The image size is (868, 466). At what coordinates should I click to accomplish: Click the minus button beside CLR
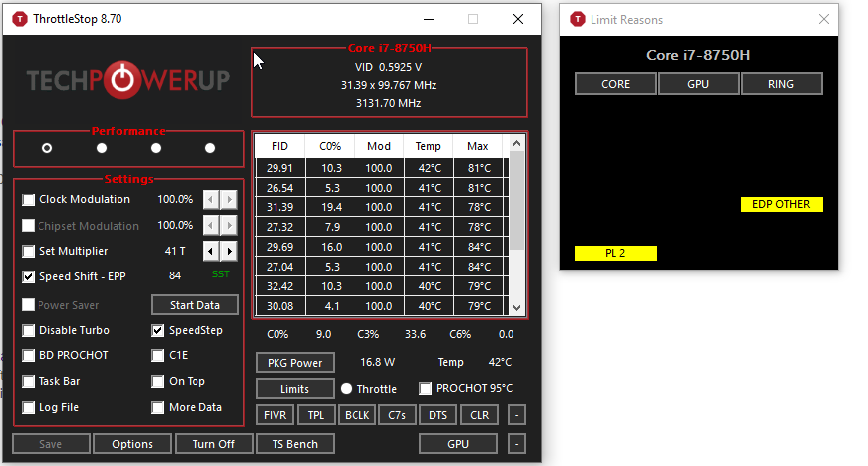click(517, 415)
